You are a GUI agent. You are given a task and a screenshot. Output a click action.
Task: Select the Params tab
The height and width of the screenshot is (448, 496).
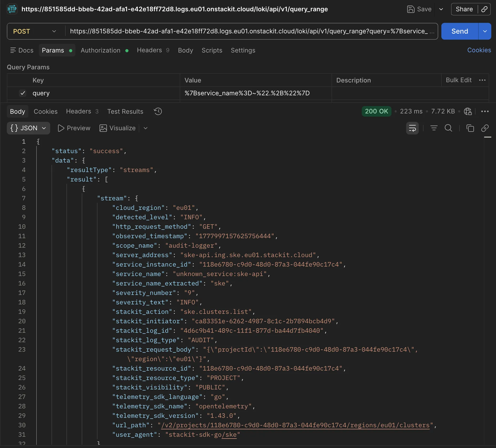(x=57, y=50)
